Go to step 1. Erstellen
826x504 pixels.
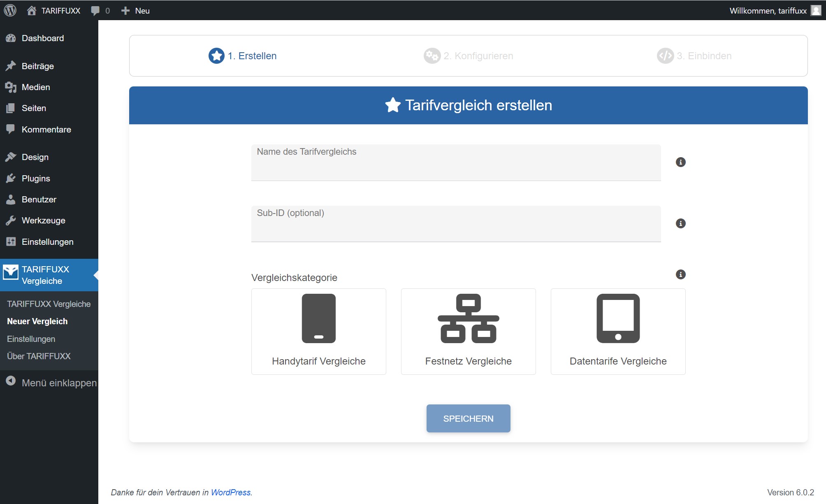(x=243, y=56)
